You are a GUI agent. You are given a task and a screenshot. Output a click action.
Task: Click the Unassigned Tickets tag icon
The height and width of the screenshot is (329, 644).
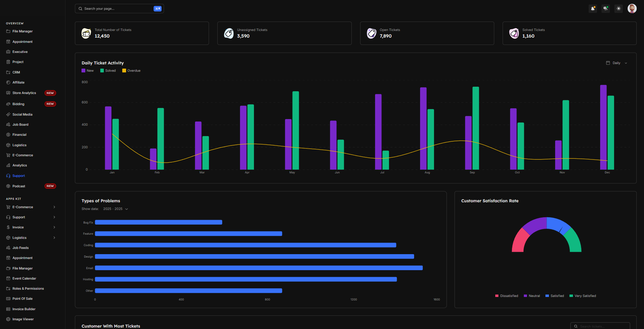229,33
